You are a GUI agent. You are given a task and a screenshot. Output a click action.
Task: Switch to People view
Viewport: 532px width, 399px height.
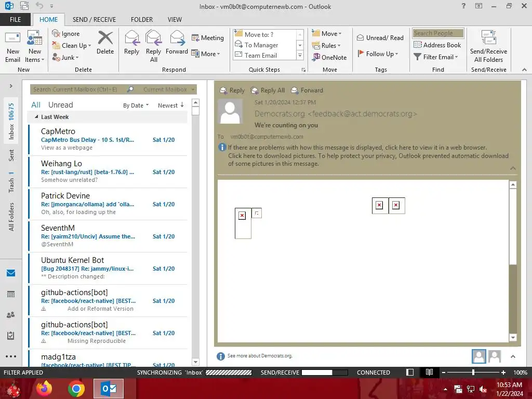11,314
